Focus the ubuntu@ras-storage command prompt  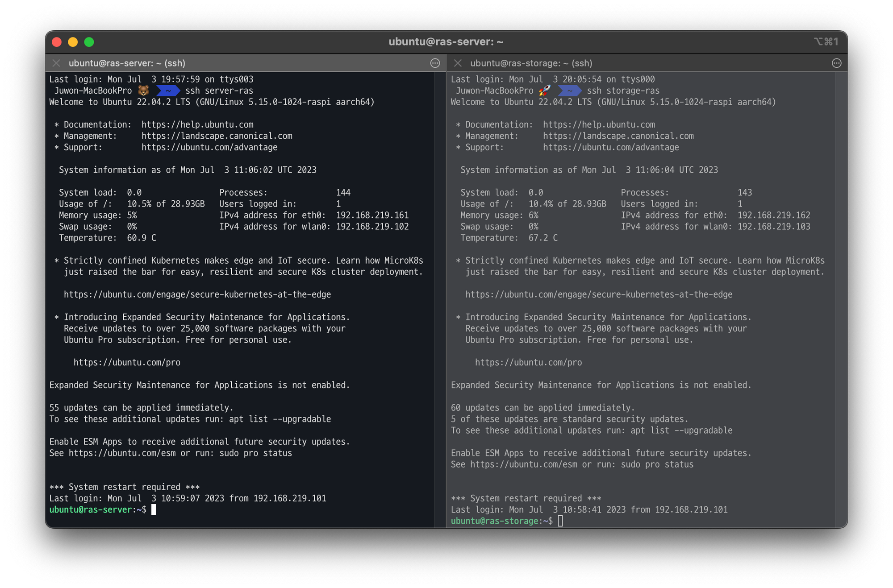pos(560,521)
